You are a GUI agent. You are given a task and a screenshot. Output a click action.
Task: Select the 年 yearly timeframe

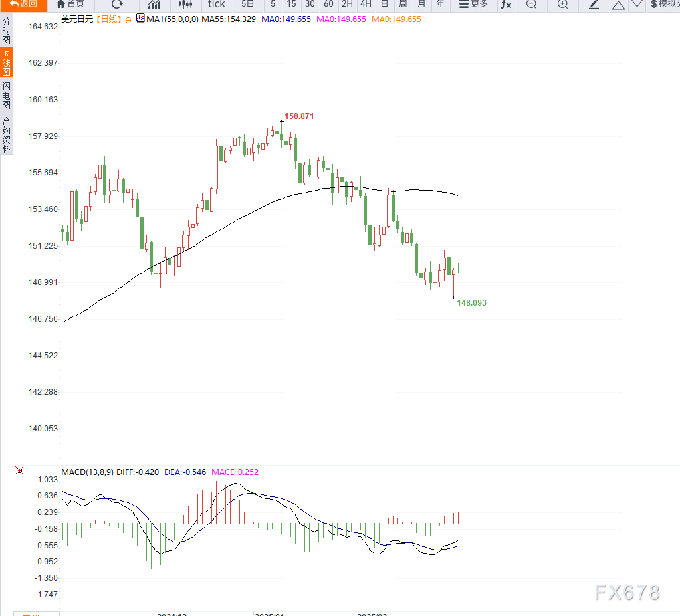[440, 5]
